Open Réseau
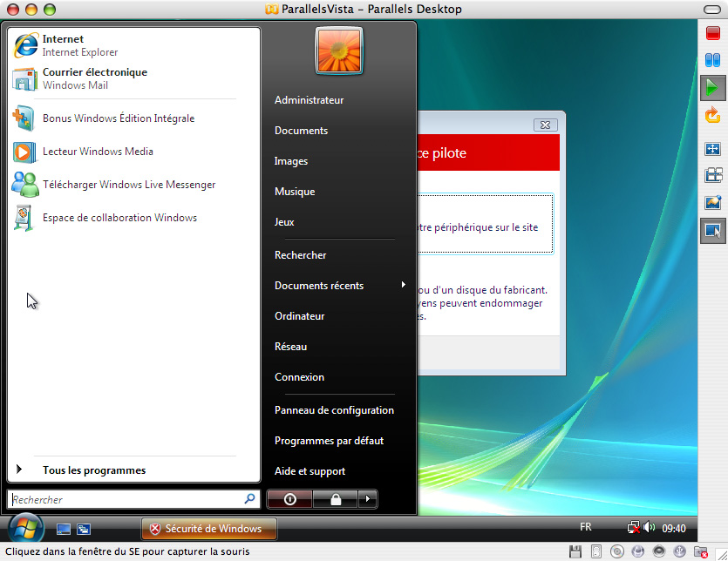728x561 pixels. coord(290,347)
